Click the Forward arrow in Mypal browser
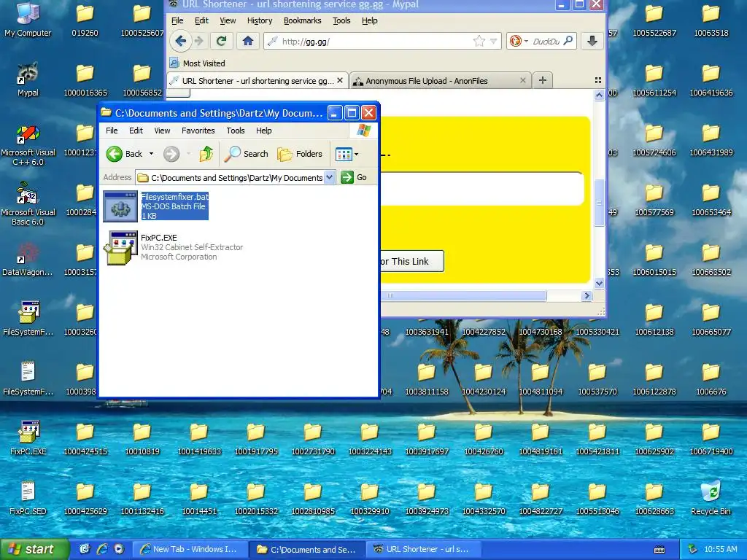This screenshot has height=560, width=747. pos(199,42)
